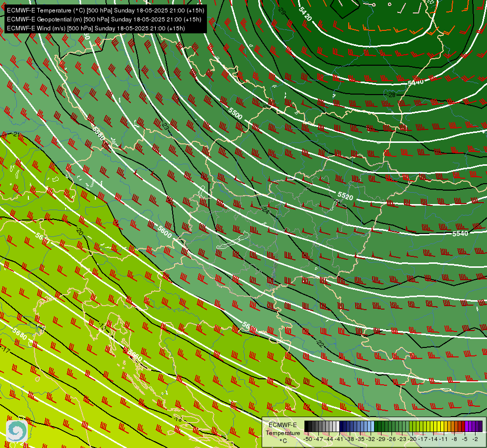Image resolution: width=487 pixels, height=448 pixels.
Task: Click the -32 tick label in the legend
Action: pyautogui.click(x=371, y=439)
